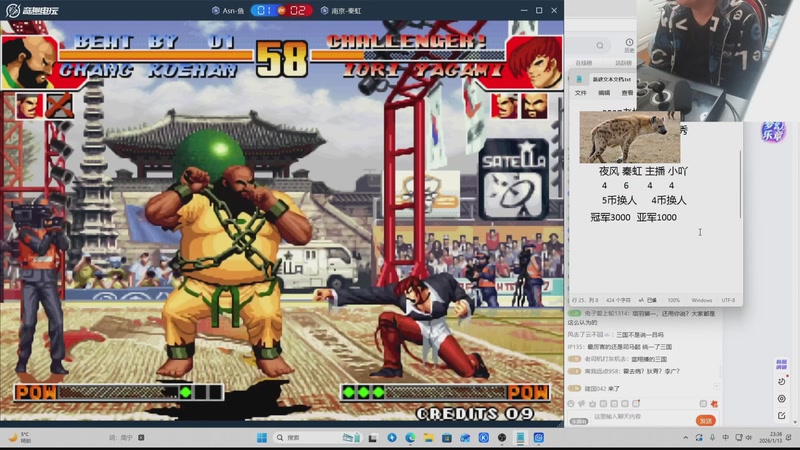The width and height of the screenshot is (800, 450).
Task: Click the search magnifier icon in chat panel
Action: pyautogui.click(x=600, y=45)
